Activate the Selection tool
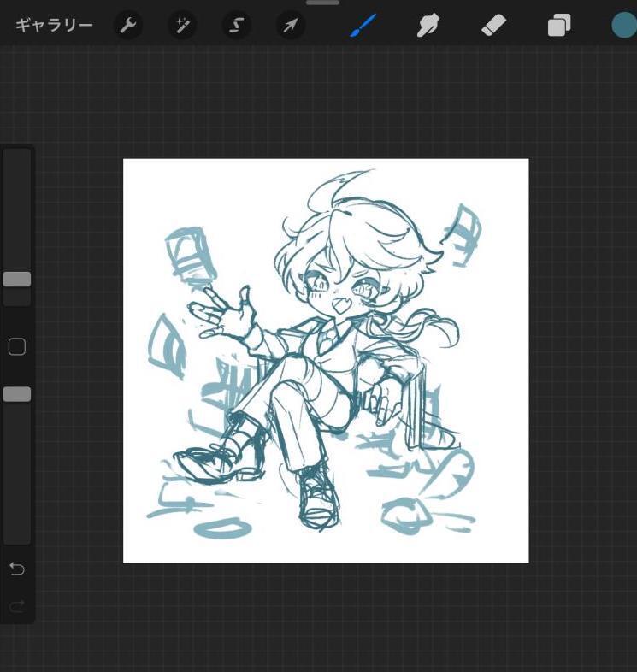The width and height of the screenshot is (637, 672). point(237,26)
